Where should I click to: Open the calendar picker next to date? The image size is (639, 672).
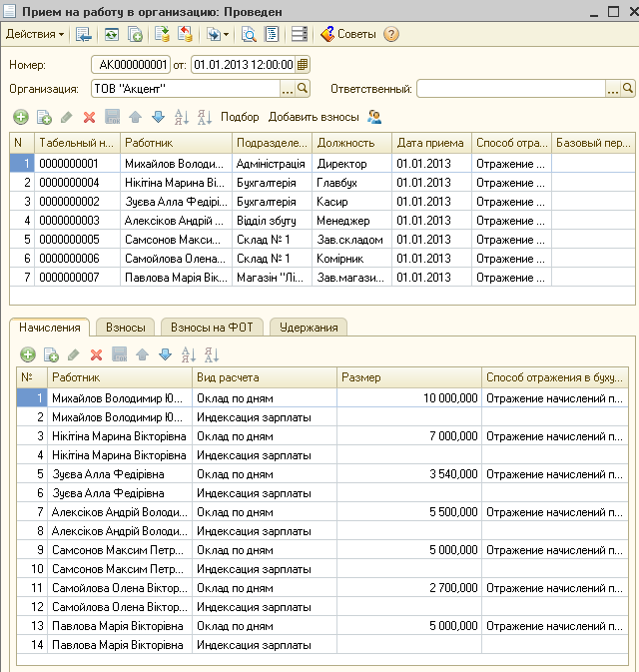click(x=303, y=65)
